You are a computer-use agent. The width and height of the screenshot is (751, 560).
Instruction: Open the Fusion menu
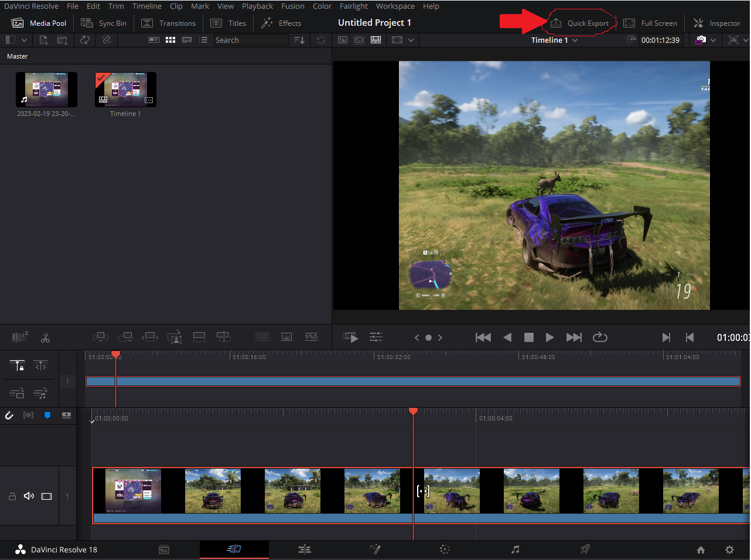click(x=292, y=6)
